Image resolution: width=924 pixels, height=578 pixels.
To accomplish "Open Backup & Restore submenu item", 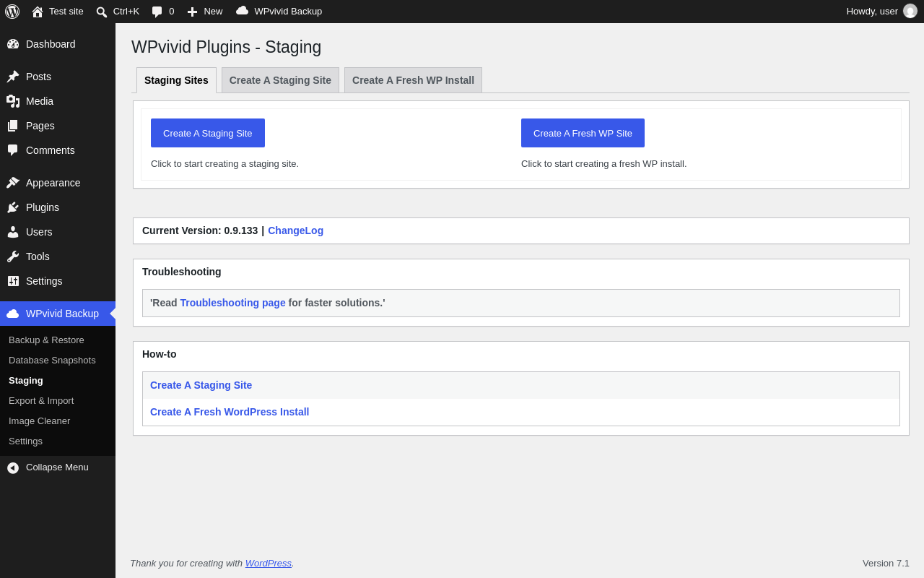I will (x=46, y=340).
